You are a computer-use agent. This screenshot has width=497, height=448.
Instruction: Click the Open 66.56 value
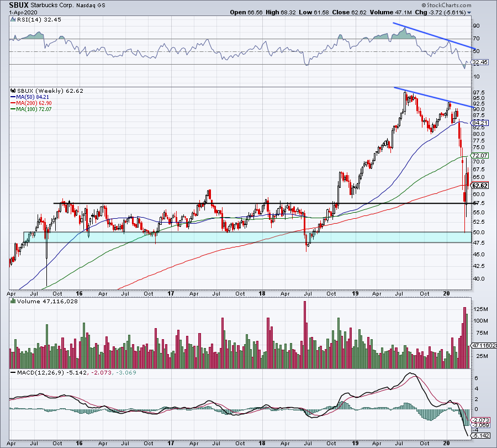tap(246, 13)
